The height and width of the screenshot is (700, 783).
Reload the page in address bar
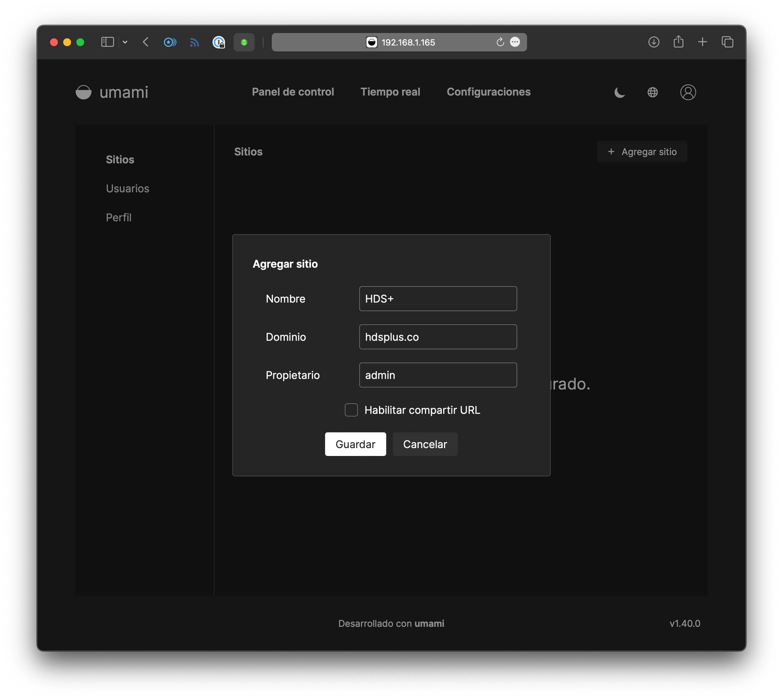(500, 42)
